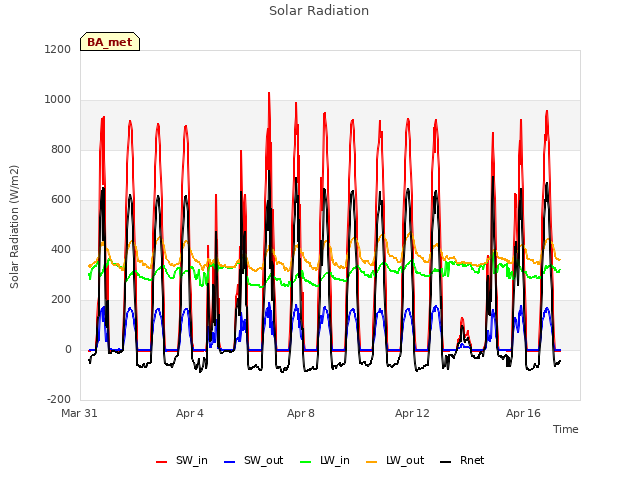Click the LW_out legend label
The image size is (640, 480).
tap(405, 461)
